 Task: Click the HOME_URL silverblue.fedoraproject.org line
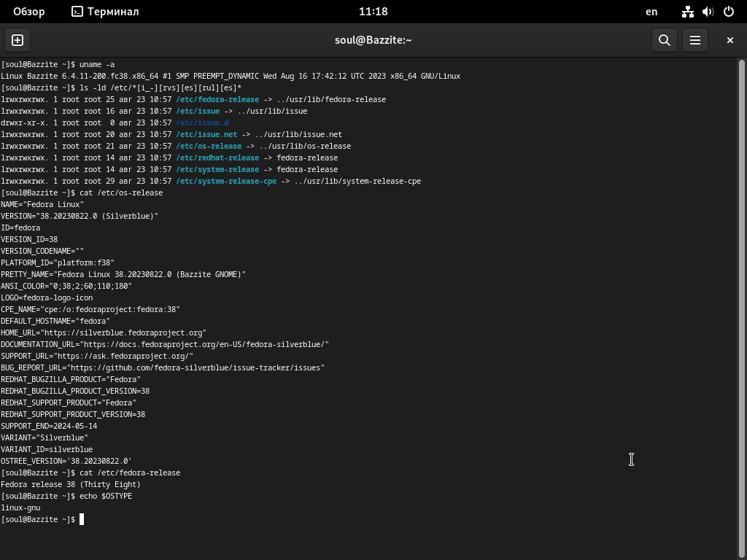(104, 332)
